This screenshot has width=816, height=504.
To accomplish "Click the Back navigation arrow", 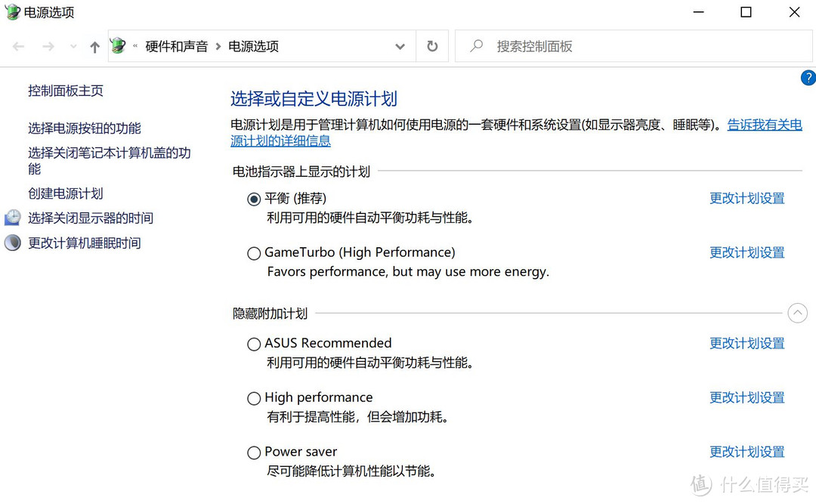I will [19, 47].
